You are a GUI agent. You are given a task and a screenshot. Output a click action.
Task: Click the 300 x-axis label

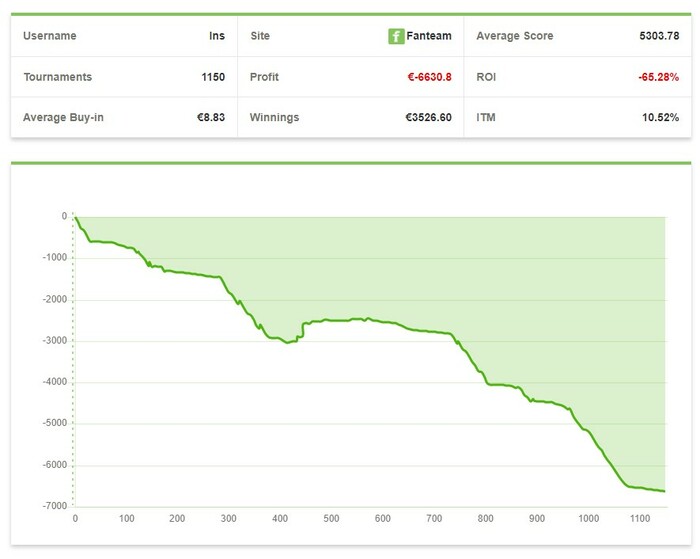(229, 518)
